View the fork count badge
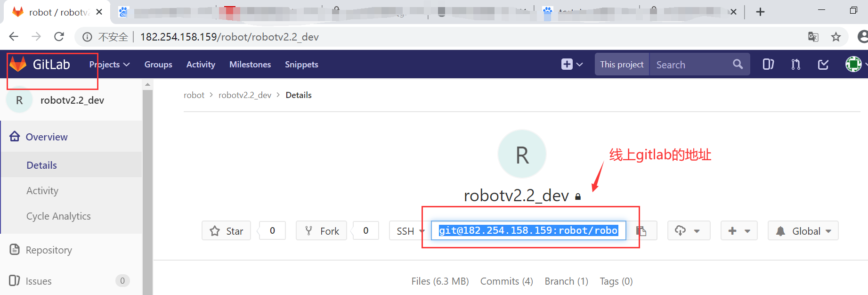 [366, 231]
